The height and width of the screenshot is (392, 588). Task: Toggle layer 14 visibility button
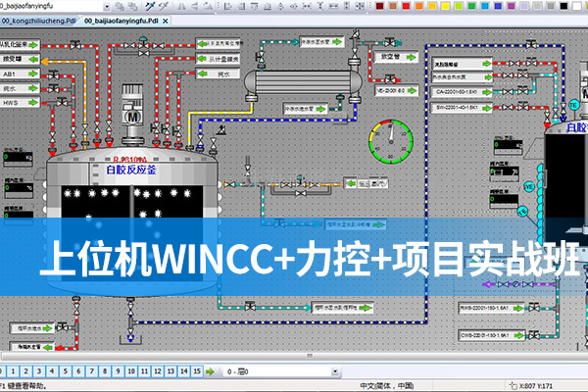(x=184, y=371)
